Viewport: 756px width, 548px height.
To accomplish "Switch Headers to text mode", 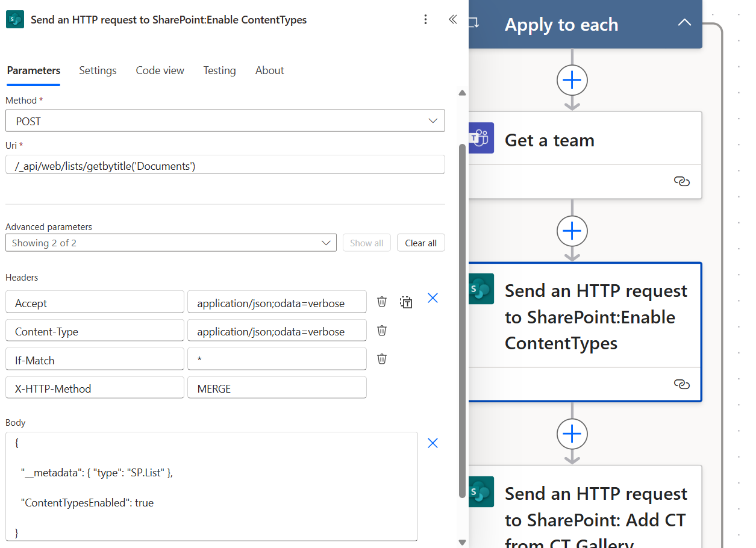I will (407, 302).
